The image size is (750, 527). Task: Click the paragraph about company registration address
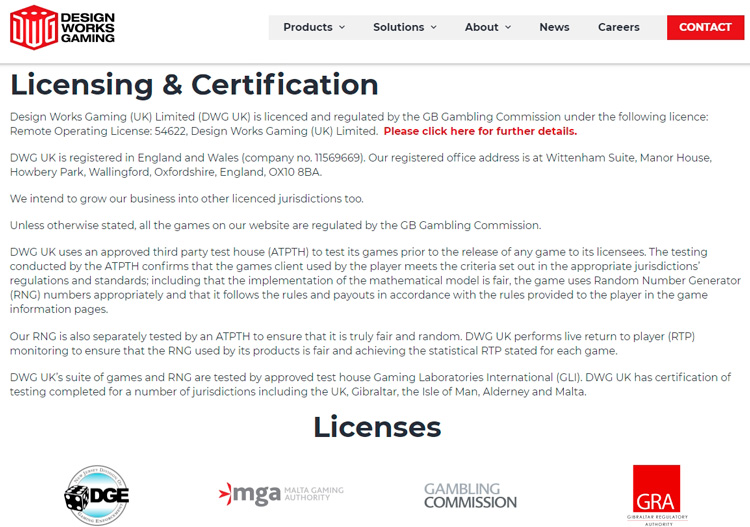[360, 165]
